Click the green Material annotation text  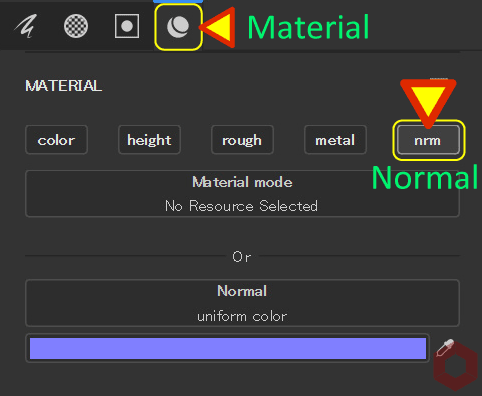[x=308, y=27]
